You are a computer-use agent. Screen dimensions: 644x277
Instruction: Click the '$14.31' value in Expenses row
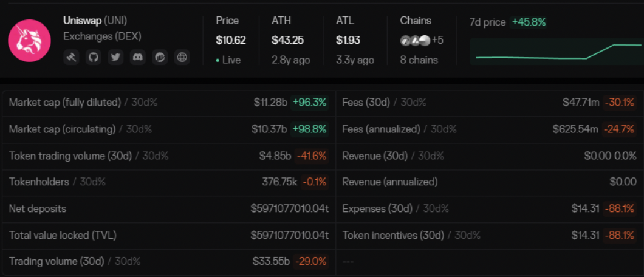point(585,208)
